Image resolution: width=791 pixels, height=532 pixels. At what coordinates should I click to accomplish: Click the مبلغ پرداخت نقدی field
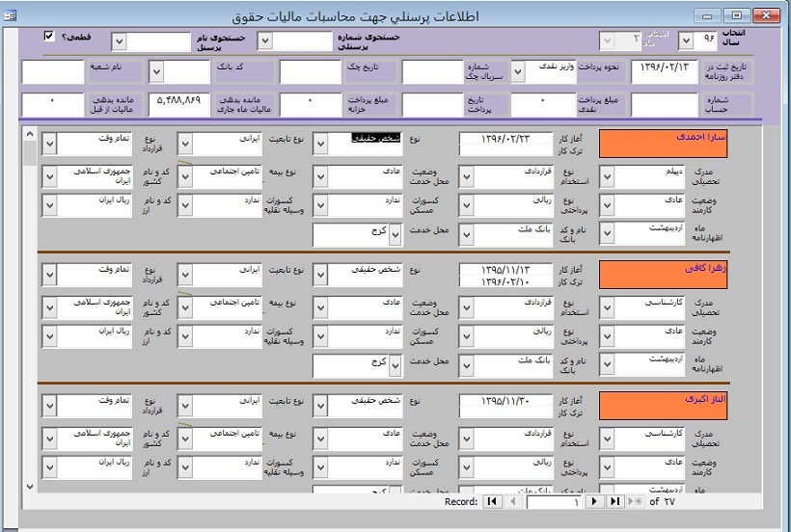point(542,105)
